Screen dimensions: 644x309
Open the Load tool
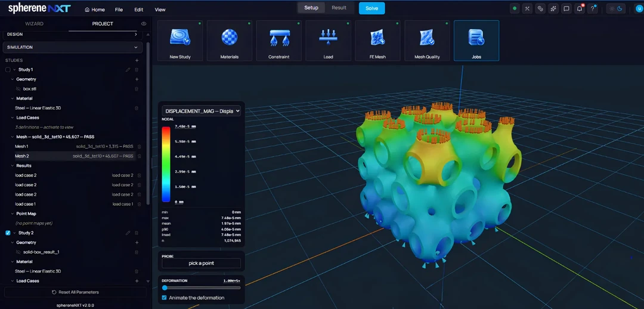(x=328, y=41)
